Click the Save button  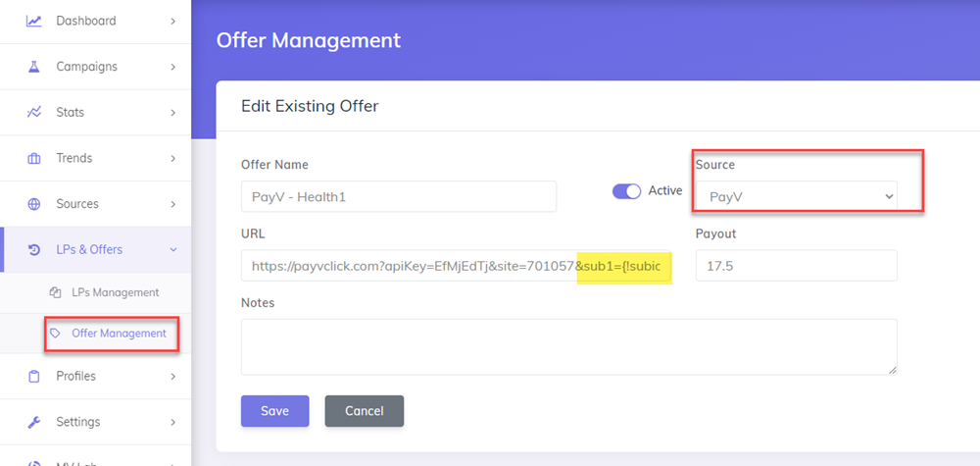(x=275, y=411)
